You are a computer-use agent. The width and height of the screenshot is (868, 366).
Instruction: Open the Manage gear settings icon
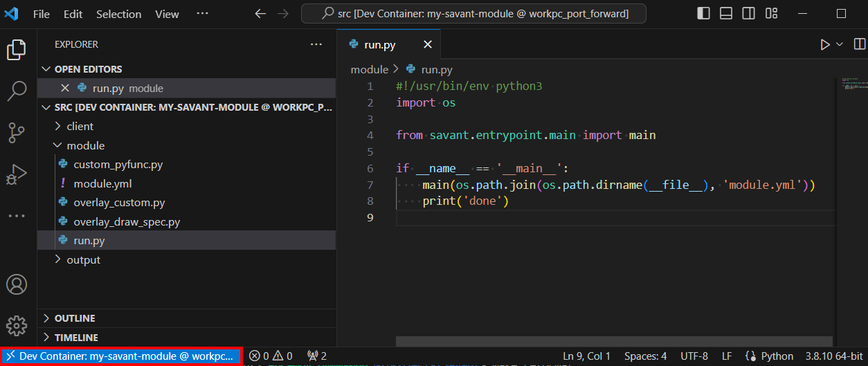pyautogui.click(x=17, y=325)
